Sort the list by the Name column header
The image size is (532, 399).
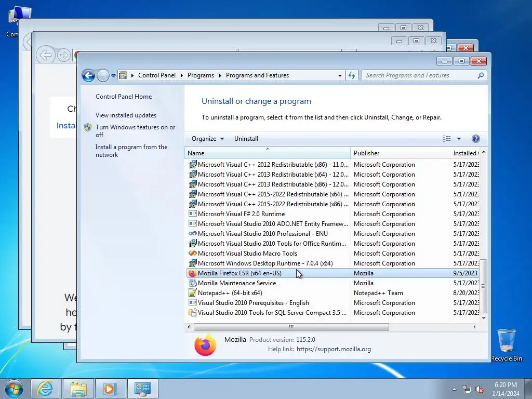pos(268,153)
